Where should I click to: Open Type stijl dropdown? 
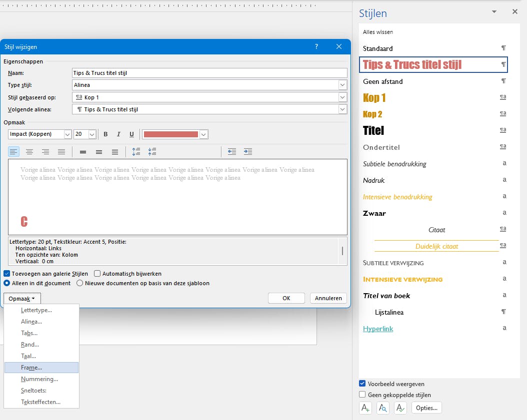pos(342,85)
